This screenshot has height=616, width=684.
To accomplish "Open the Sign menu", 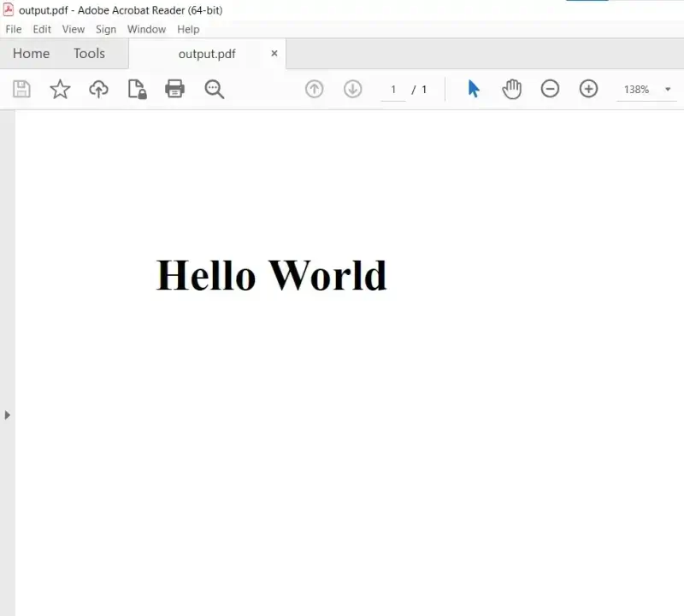I will point(106,29).
